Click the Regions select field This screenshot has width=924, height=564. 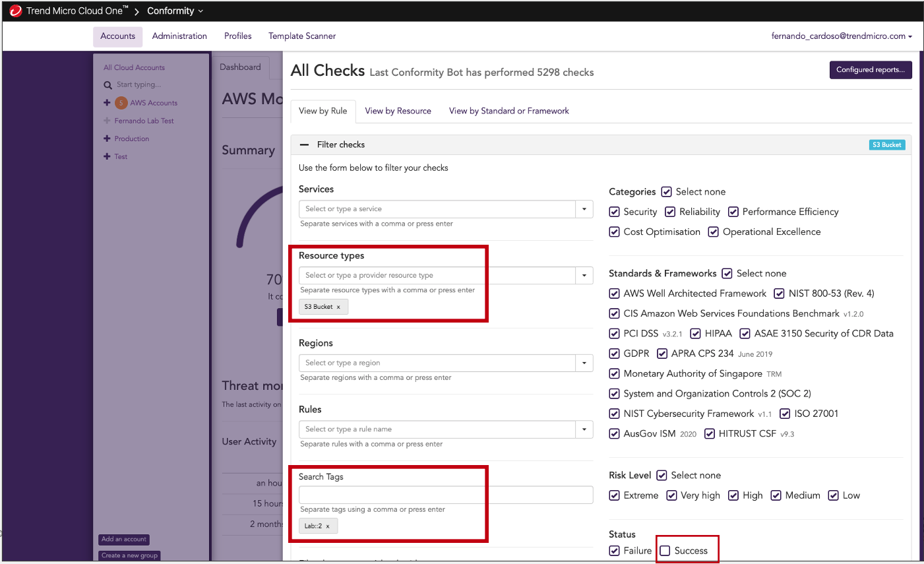tap(437, 363)
